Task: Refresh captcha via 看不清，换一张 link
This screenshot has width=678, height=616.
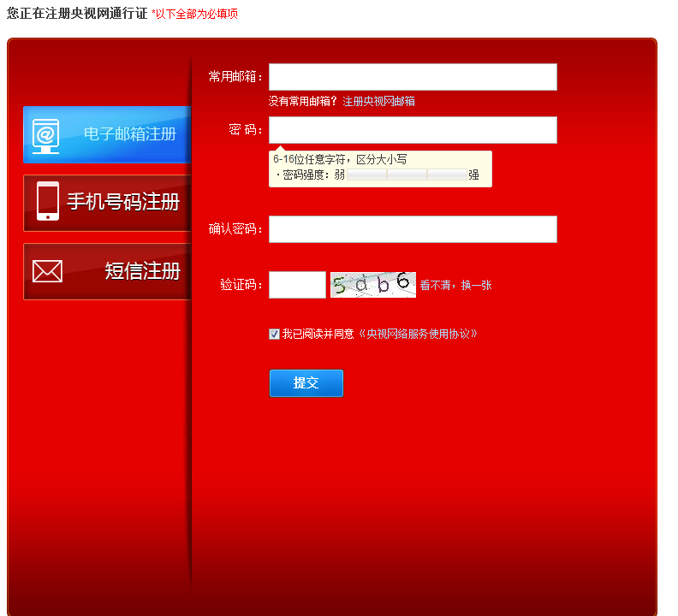Action: pyautogui.click(x=455, y=286)
